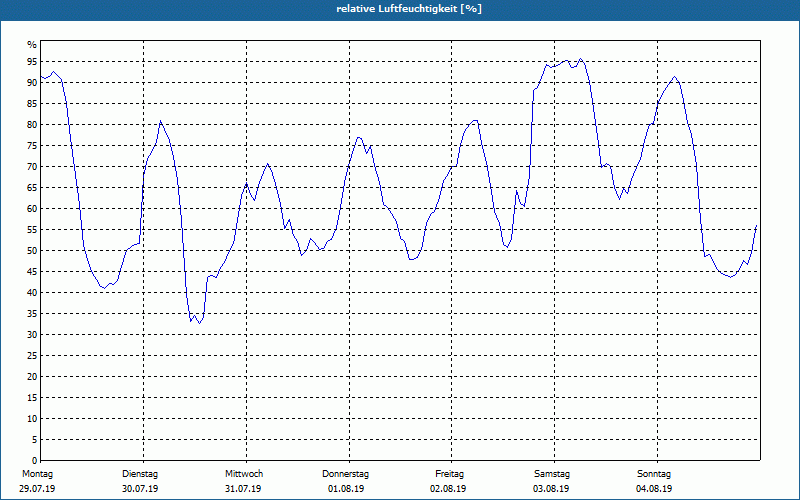Click the y-axis value 45
Viewport: 800px width, 500px height.
pos(32,271)
